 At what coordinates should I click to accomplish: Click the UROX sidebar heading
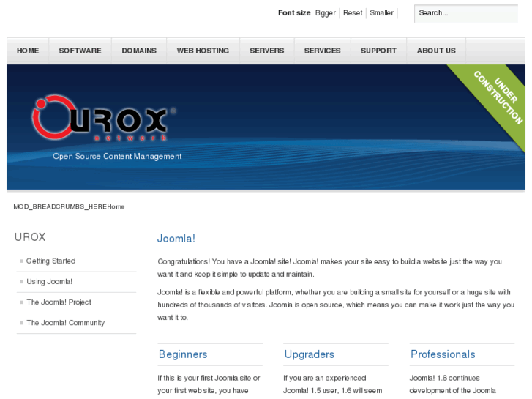tap(30, 236)
